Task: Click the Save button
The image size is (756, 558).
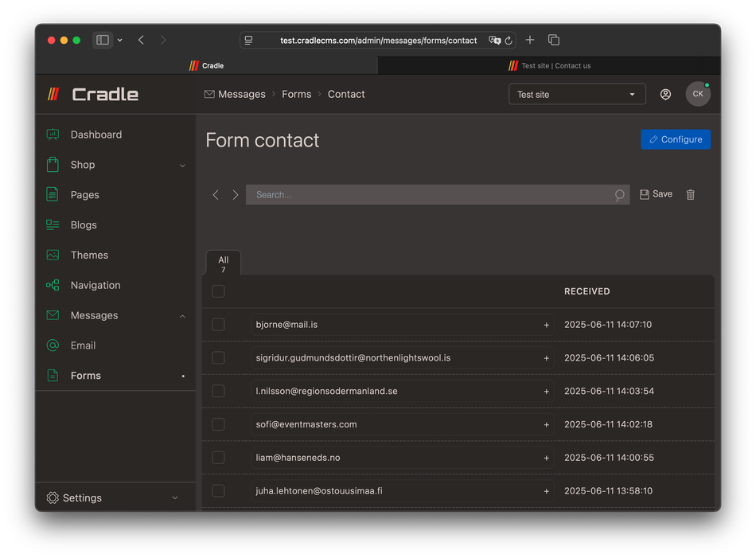Action: (x=656, y=194)
